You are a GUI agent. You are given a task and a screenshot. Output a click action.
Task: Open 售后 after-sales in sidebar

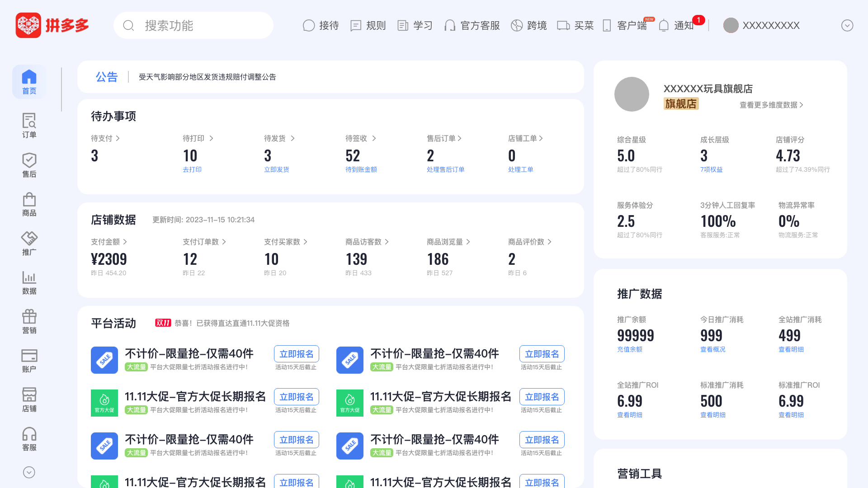tap(29, 165)
